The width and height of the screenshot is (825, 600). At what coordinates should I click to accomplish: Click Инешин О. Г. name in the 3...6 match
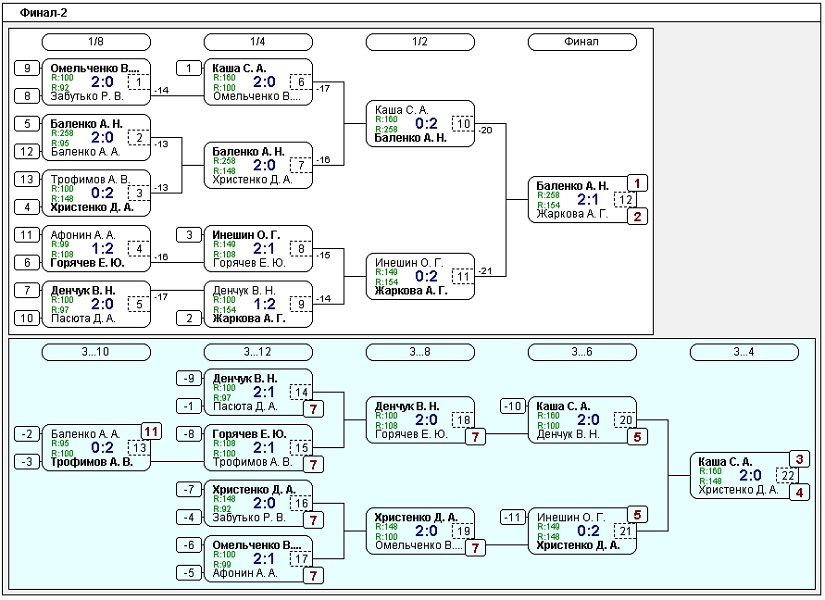coord(571,517)
